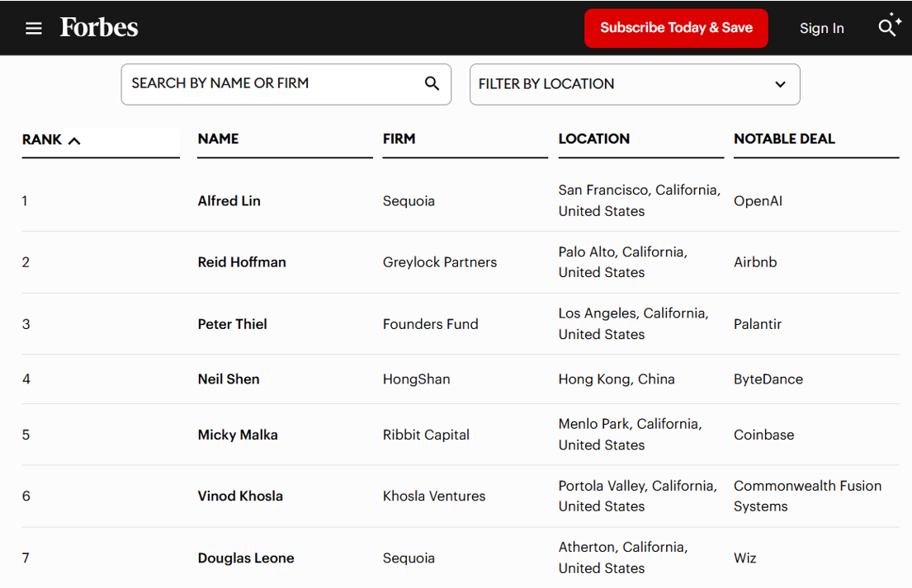This screenshot has width=912, height=588.
Task: Focus the Search by Name or Firm field
Action: coord(272,84)
